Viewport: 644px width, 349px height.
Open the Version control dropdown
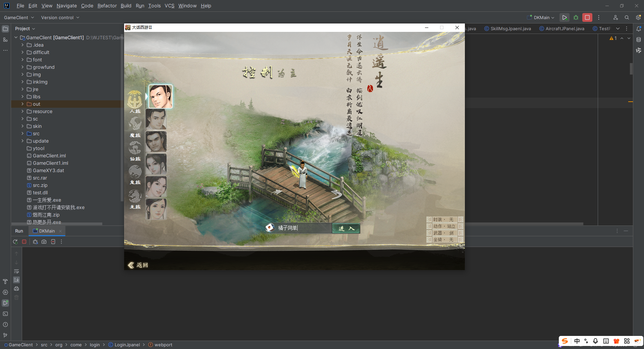coord(60,17)
